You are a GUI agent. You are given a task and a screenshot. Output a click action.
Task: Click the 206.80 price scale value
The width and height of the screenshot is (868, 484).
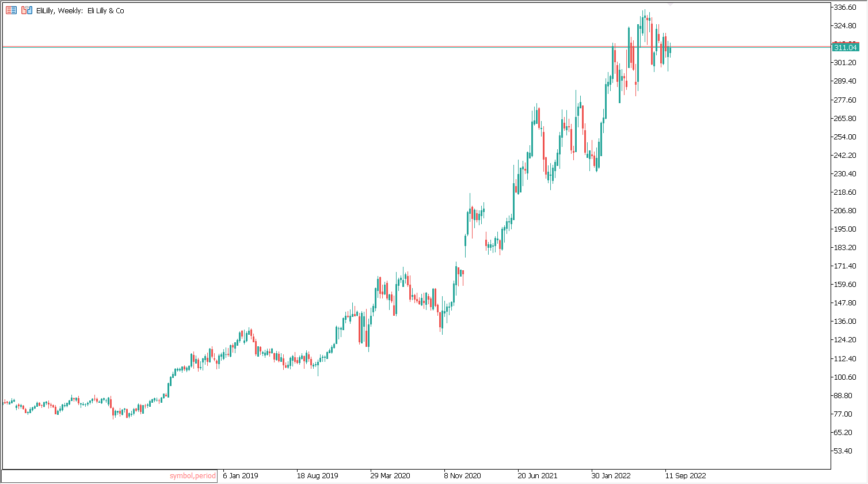click(846, 211)
